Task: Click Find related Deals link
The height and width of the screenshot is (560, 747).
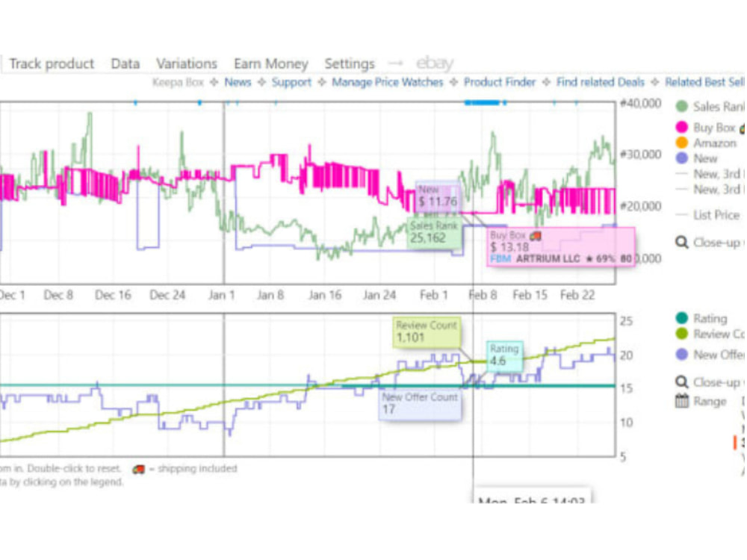Action: (601, 82)
